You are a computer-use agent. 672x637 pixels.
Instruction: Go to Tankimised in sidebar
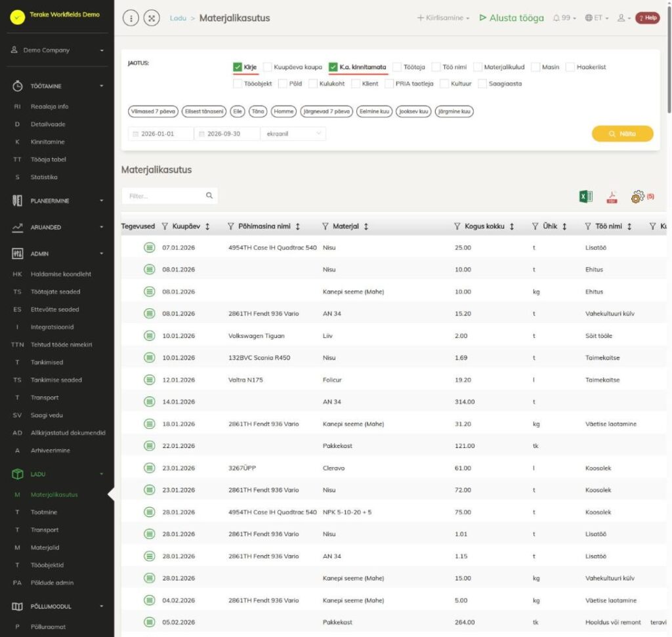tap(47, 362)
